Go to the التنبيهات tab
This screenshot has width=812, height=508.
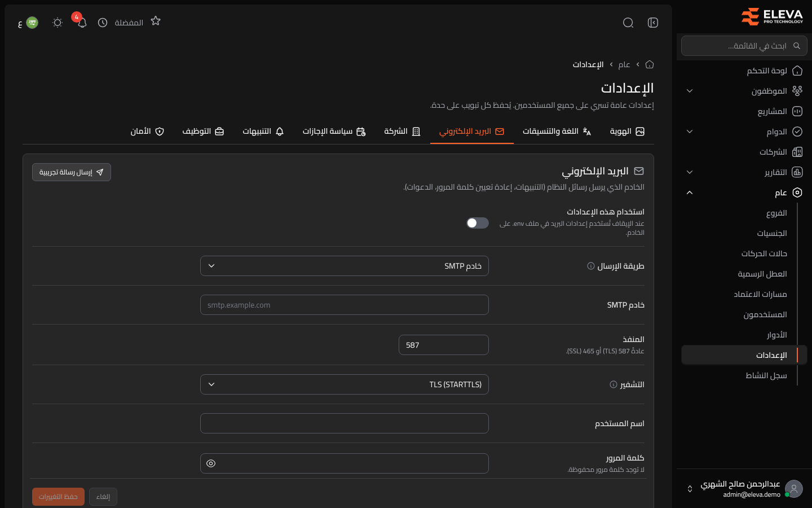coord(263,132)
